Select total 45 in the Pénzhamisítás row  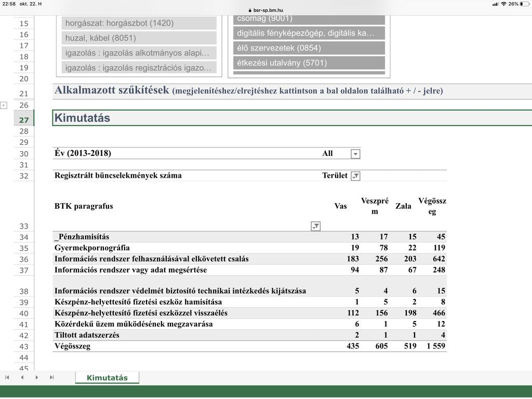(x=441, y=237)
